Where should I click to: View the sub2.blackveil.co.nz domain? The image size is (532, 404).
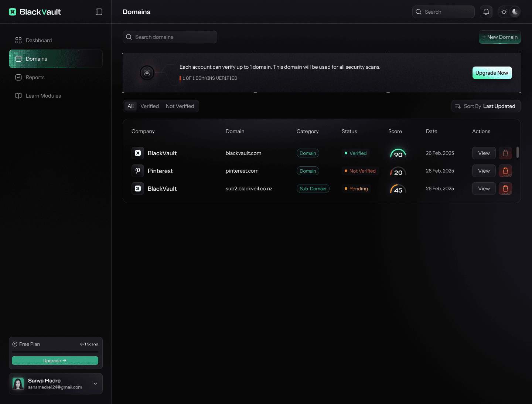[484, 189]
